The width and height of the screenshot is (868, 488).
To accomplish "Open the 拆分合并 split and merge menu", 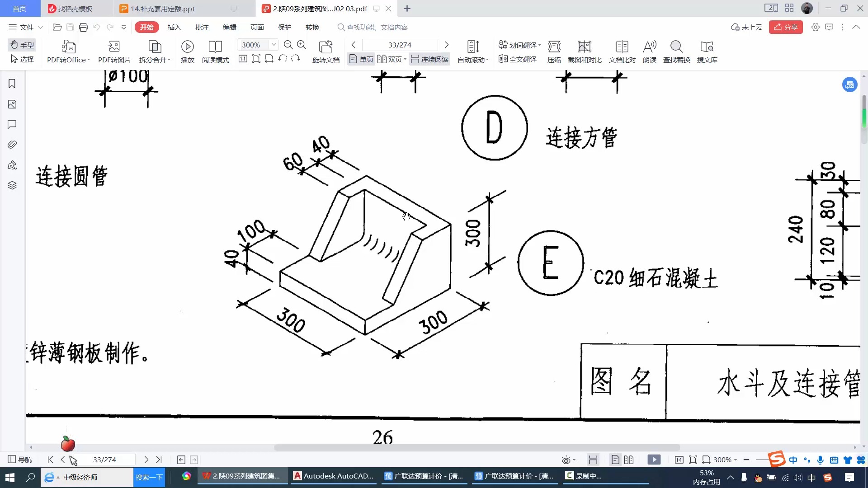I will click(x=155, y=52).
